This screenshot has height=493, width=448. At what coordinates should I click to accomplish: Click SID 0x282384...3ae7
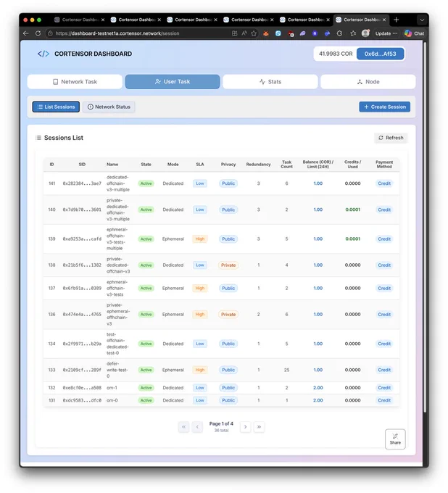(82, 183)
